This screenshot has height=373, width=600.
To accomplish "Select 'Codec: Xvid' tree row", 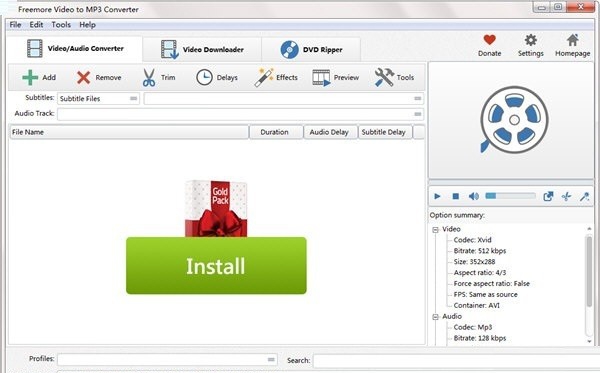I will pyautogui.click(x=472, y=240).
